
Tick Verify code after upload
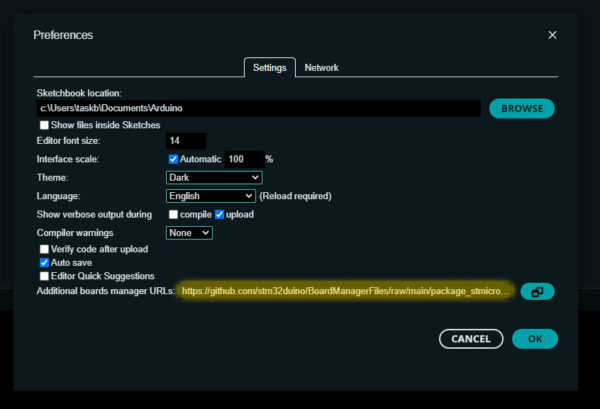44,248
